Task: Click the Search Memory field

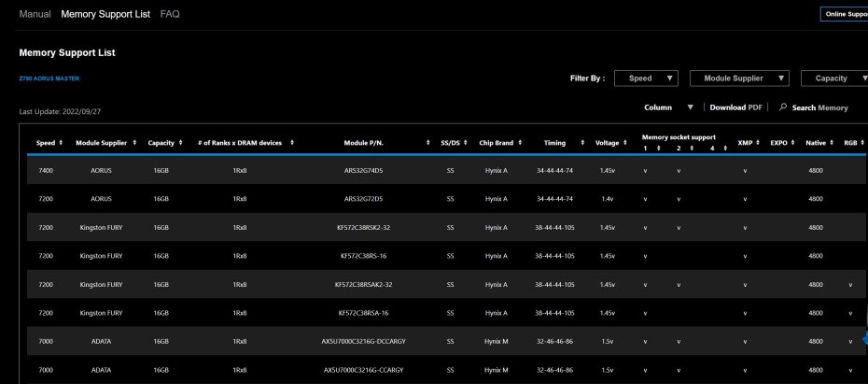Action: [819, 107]
